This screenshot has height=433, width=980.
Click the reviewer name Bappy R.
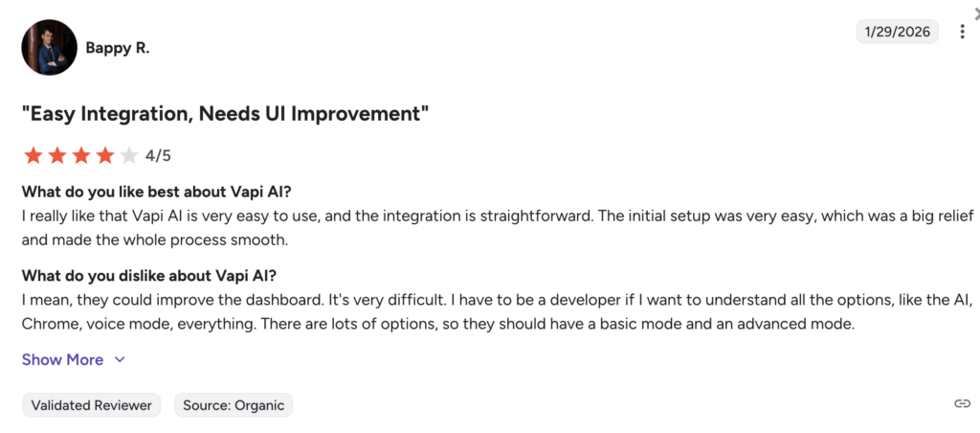117,47
